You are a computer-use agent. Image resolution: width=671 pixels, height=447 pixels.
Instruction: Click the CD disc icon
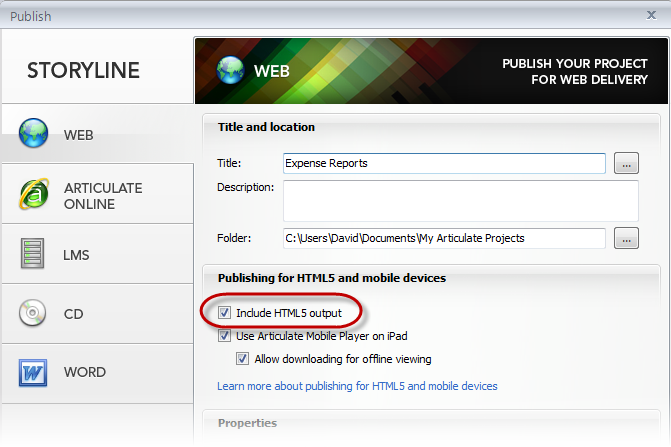pos(33,313)
